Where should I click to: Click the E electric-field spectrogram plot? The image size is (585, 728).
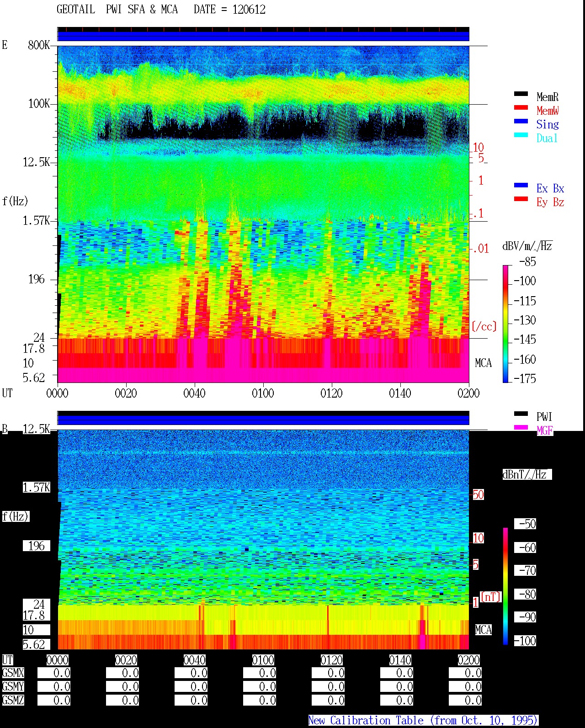coord(263,214)
